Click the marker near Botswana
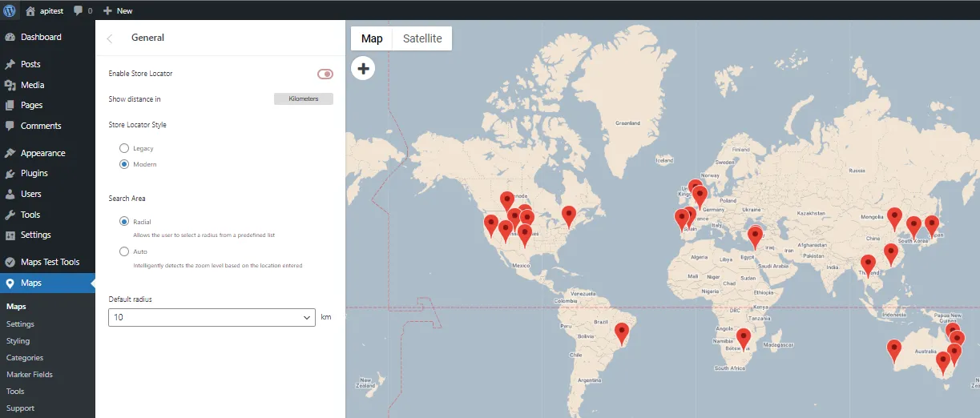Screen dimensions: 980x418 pyautogui.click(x=744, y=340)
